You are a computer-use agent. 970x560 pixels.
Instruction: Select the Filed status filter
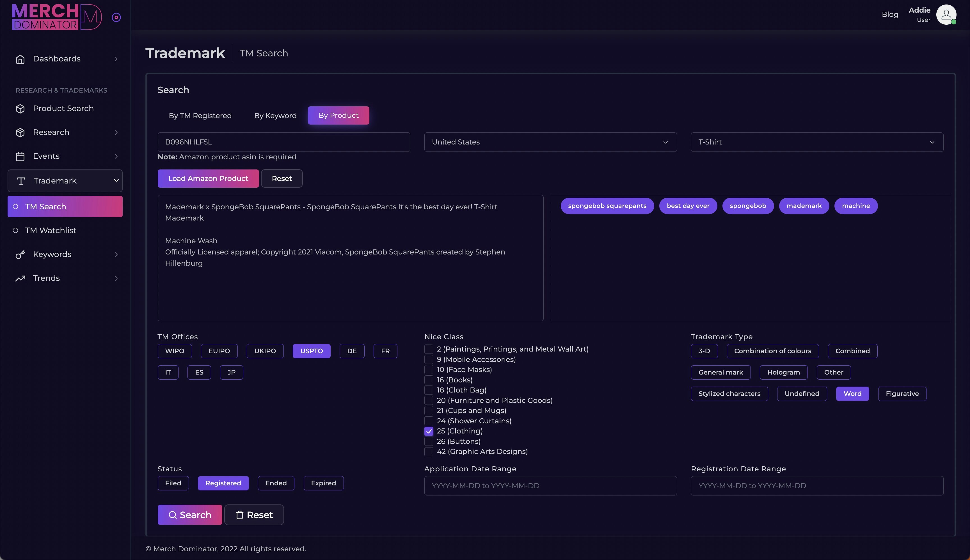[173, 483]
